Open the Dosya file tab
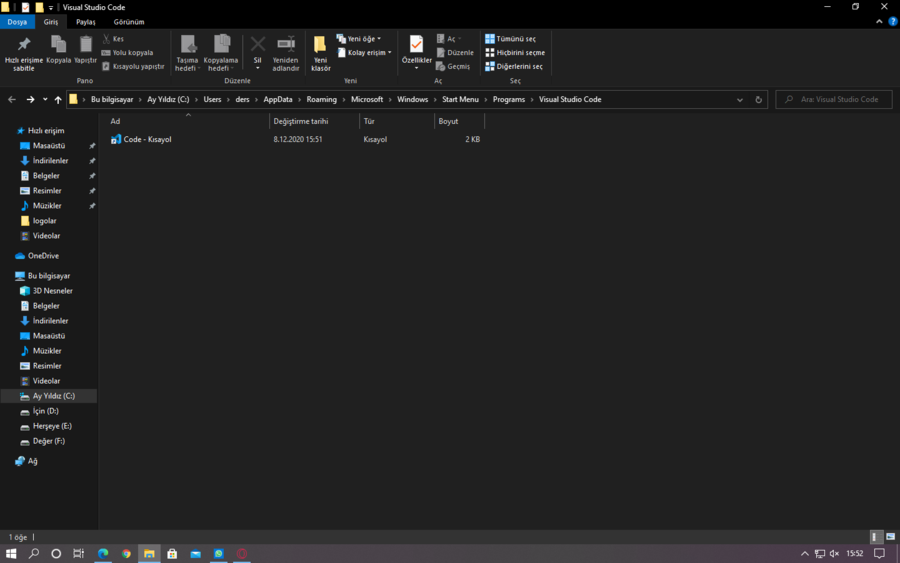The width and height of the screenshot is (900, 563). (x=17, y=22)
